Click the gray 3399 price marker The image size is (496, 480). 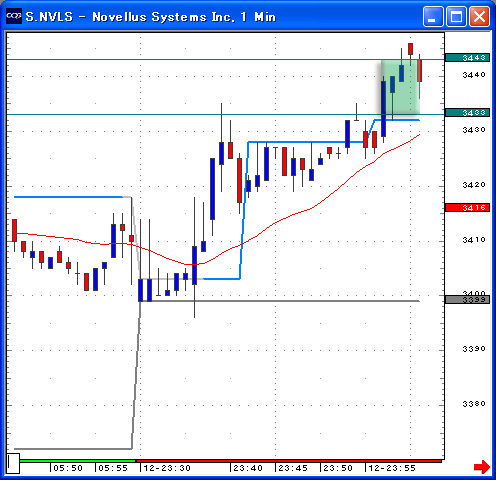[x=467, y=299]
